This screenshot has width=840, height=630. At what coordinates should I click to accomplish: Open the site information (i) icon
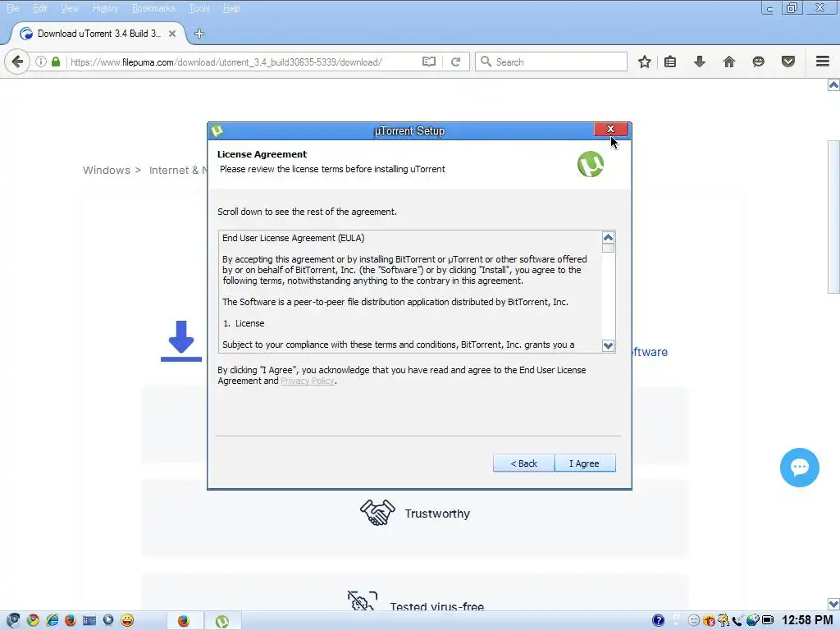[41, 62]
